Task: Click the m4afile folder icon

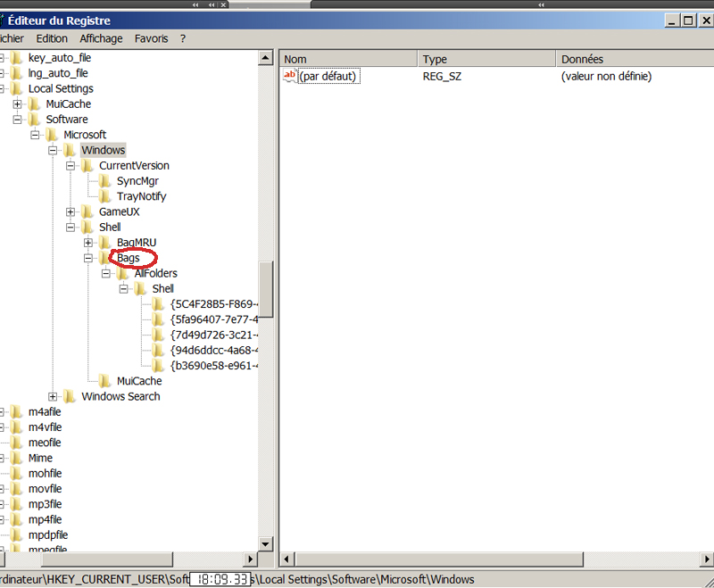Action: pyautogui.click(x=16, y=412)
